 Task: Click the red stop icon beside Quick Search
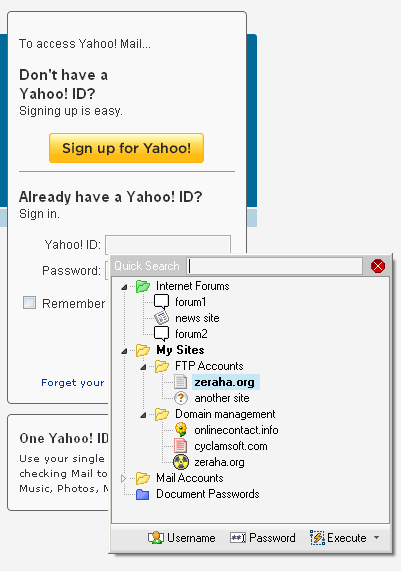tap(378, 266)
